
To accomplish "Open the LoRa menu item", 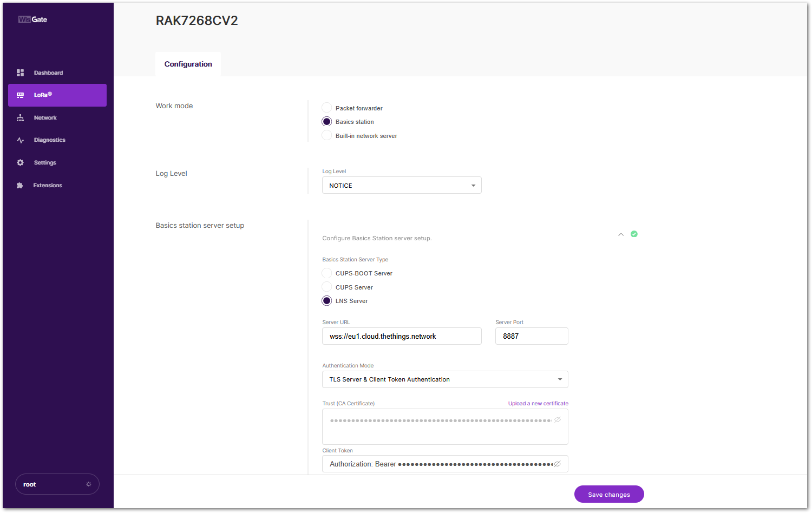I will click(x=57, y=95).
